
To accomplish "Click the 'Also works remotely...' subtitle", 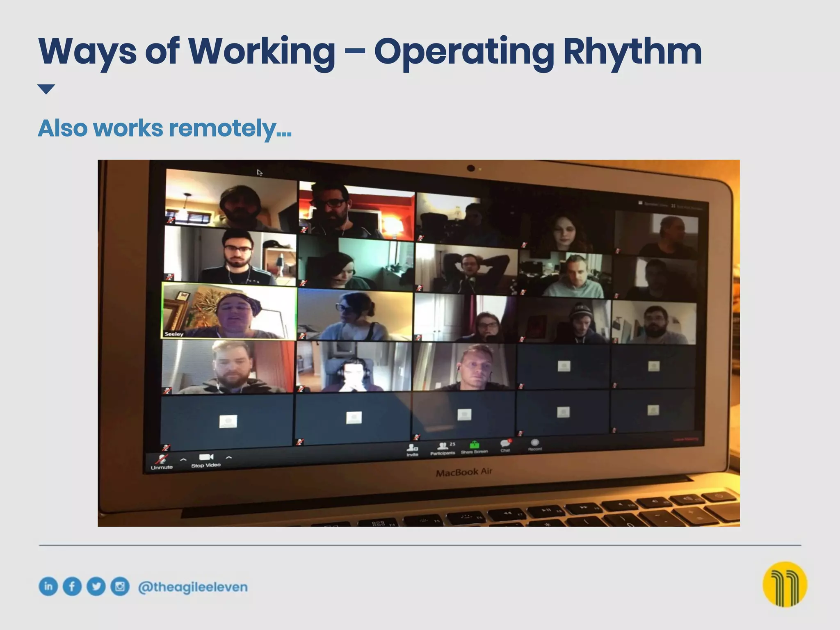I will [x=165, y=129].
